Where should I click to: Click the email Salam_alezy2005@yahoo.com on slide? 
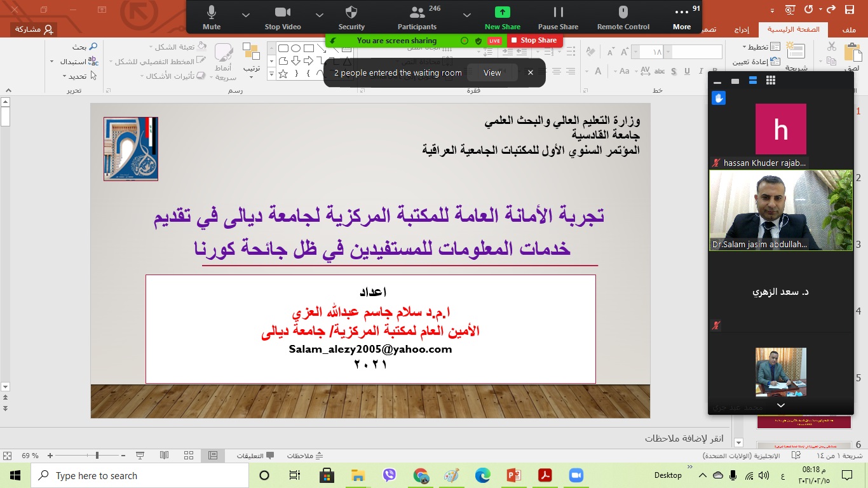pos(370,349)
